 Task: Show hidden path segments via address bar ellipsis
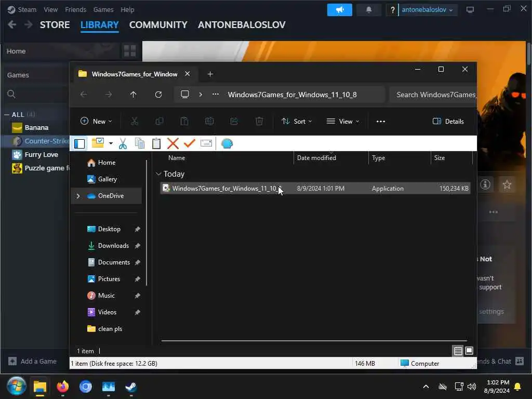point(216,95)
